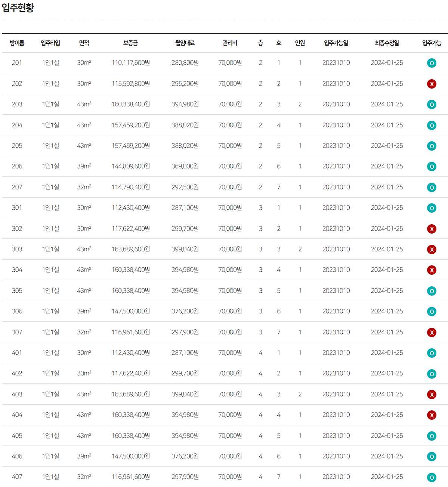This screenshot has height=487, width=448.
Task: Select room name 301 cell
Action: 17,208
